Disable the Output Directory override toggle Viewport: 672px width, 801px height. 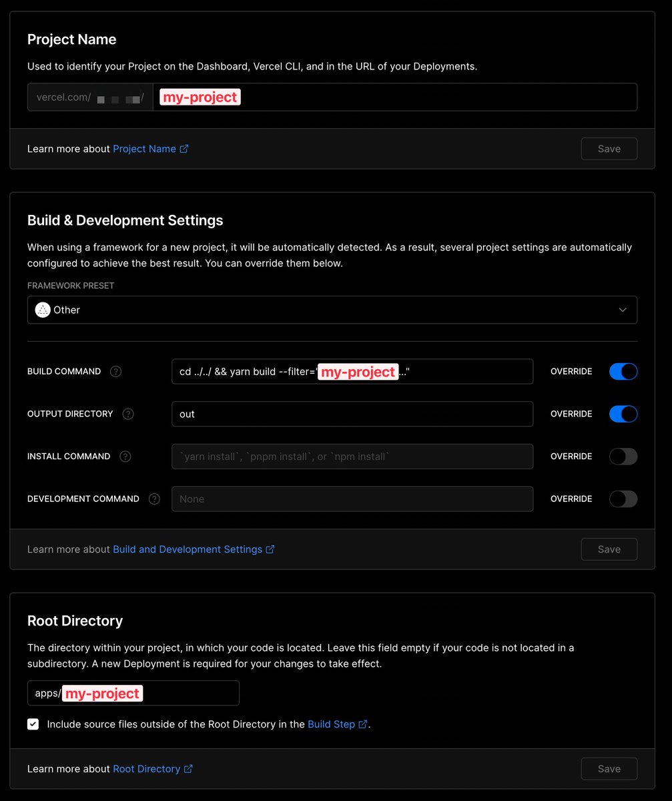[x=623, y=414]
